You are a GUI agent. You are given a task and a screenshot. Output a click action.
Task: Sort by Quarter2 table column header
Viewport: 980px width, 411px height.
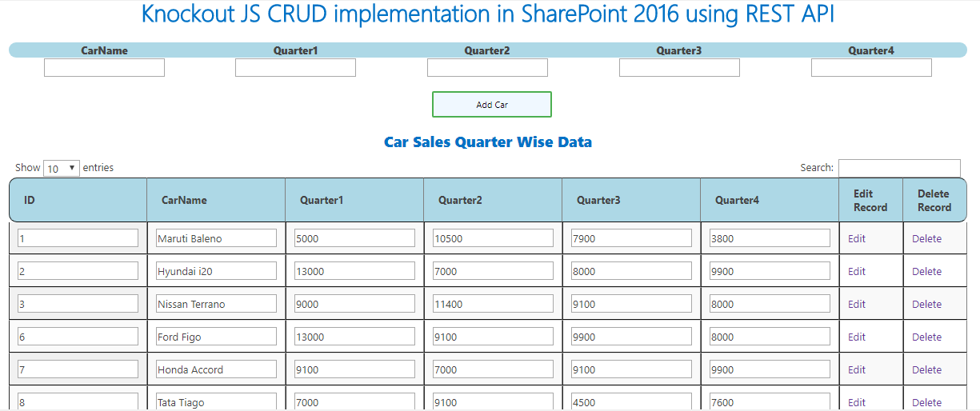(493, 200)
